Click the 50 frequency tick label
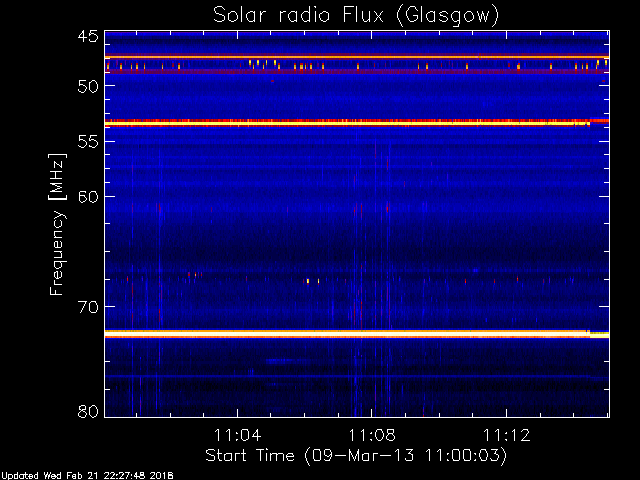Image resolution: width=640 pixels, height=480 pixels. click(x=88, y=86)
